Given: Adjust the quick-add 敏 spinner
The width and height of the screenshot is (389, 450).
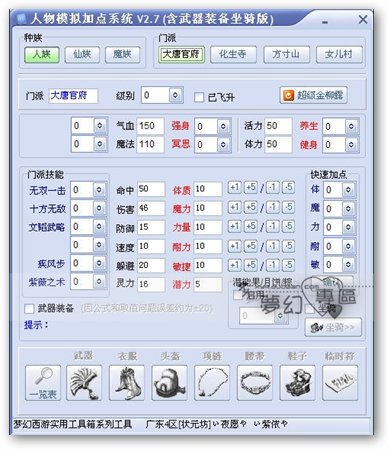Looking at the screenshot, I should [348, 264].
